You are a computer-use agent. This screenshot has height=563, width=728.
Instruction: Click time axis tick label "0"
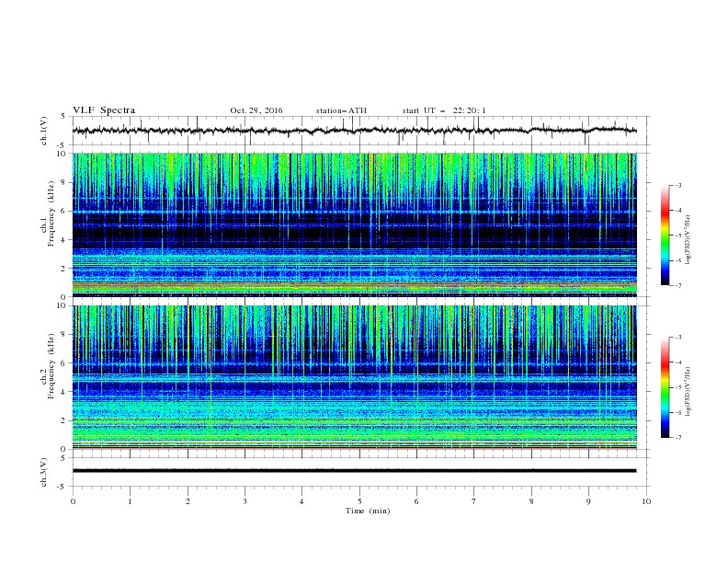[x=73, y=501]
